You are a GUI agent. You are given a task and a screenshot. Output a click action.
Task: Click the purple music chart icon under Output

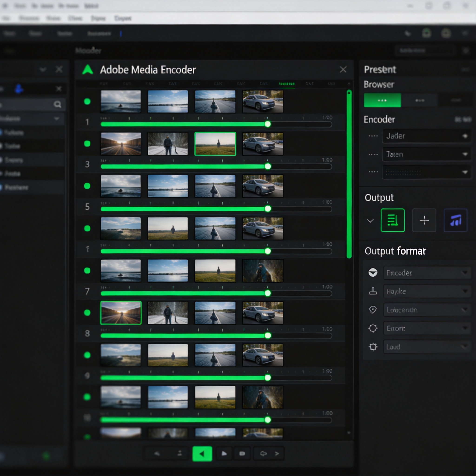[456, 220]
